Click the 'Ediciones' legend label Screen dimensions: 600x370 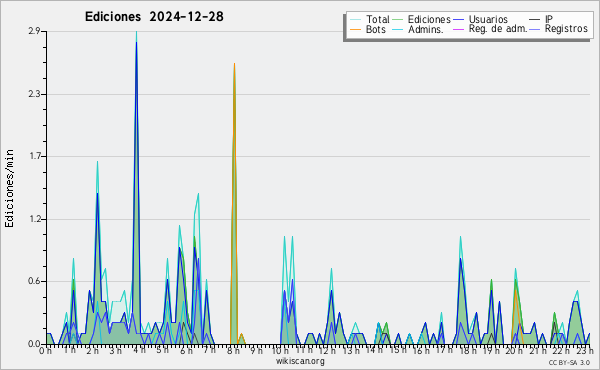coord(429,19)
